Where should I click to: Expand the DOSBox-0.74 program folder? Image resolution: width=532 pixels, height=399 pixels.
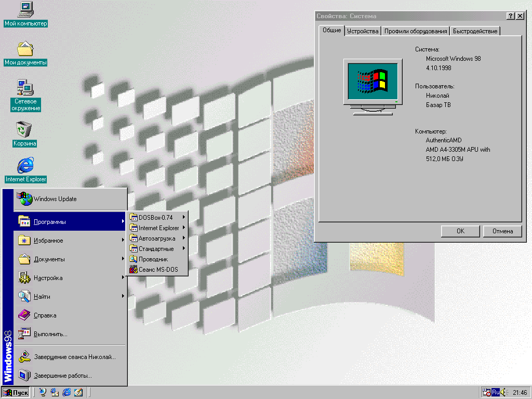[157, 218]
